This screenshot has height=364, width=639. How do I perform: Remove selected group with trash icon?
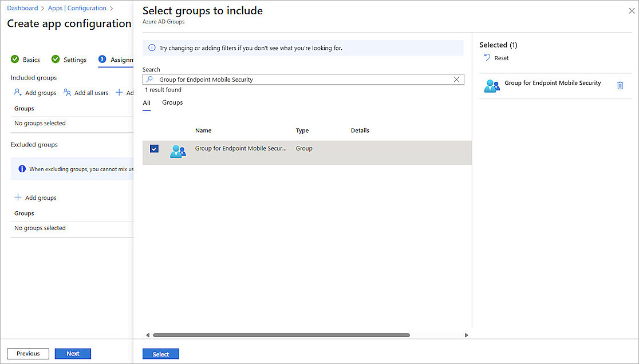[x=620, y=85]
